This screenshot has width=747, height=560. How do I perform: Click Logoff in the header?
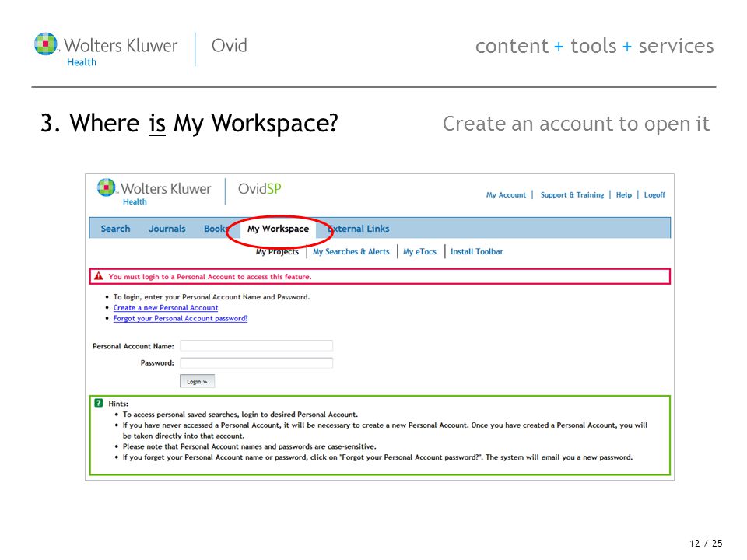tap(654, 194)
